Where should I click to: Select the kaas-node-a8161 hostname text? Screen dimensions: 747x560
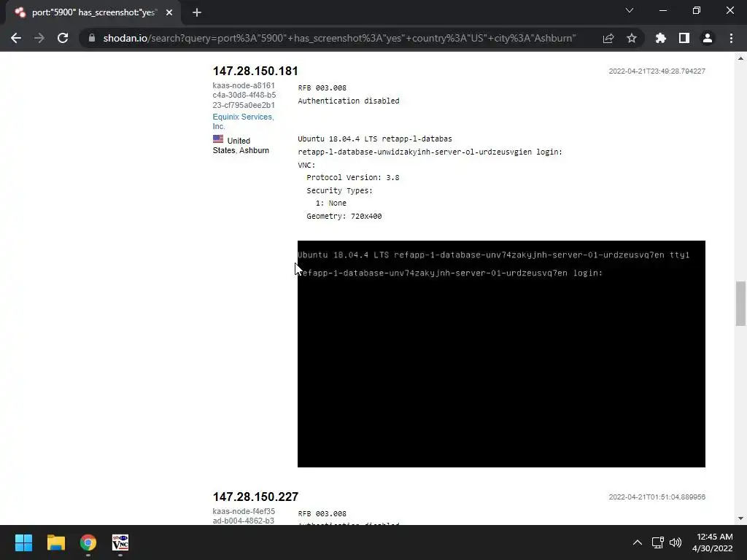tap(244, 96)
